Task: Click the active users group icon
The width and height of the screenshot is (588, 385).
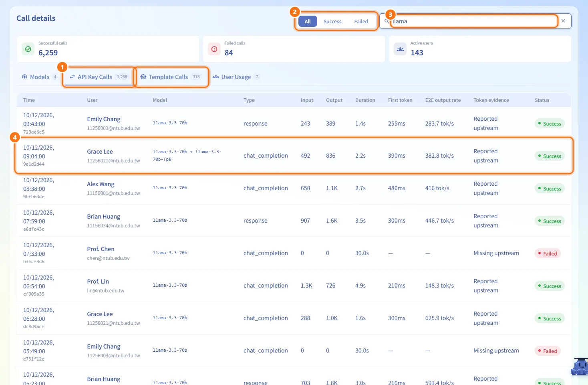Action: point(400,49)
